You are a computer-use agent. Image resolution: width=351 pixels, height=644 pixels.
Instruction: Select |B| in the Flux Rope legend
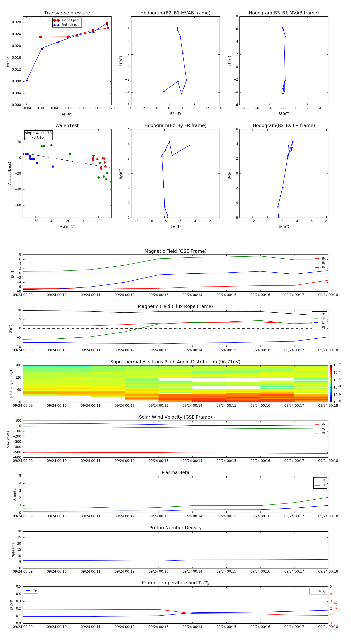320,327
